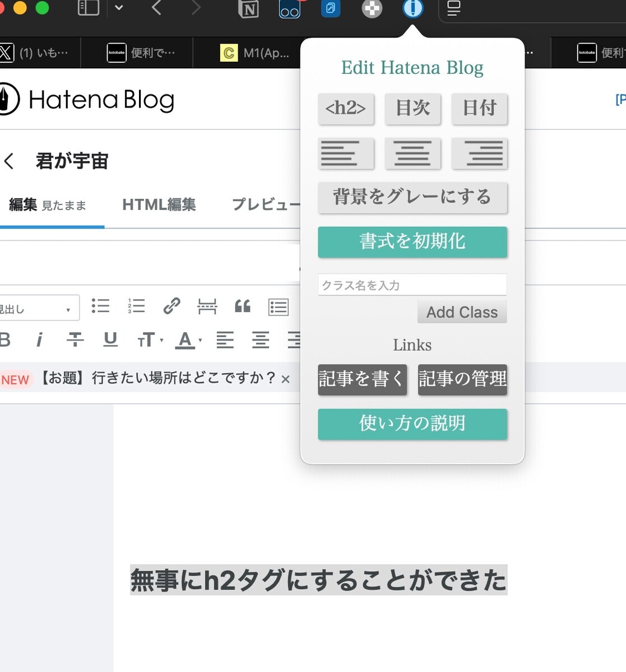Insert numbered list
The height and width of the screenshot is (672, 626).
point(136,306)
